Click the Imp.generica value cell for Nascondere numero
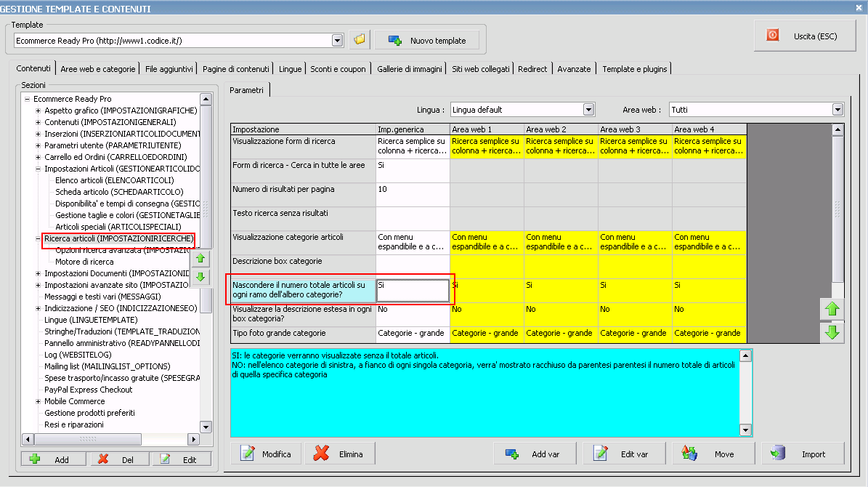 (x=413, y=290)
